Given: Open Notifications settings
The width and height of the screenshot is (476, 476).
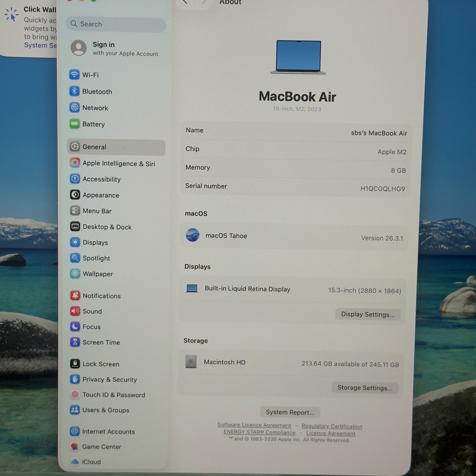Looking at the screenshot, I should (x=116, y=296).
